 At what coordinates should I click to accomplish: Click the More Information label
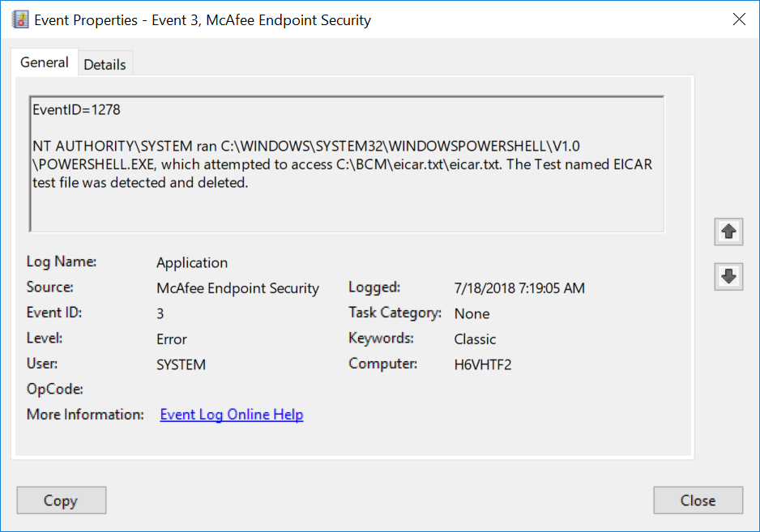[85, 415]
